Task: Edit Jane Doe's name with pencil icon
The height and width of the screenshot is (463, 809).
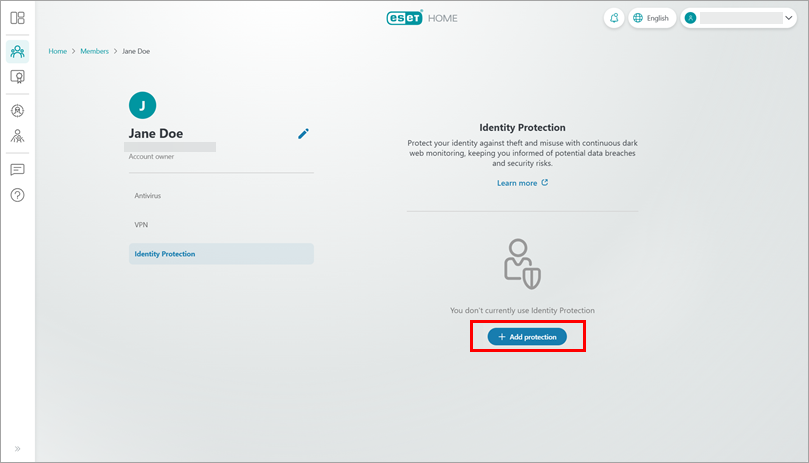Action: 304,133
